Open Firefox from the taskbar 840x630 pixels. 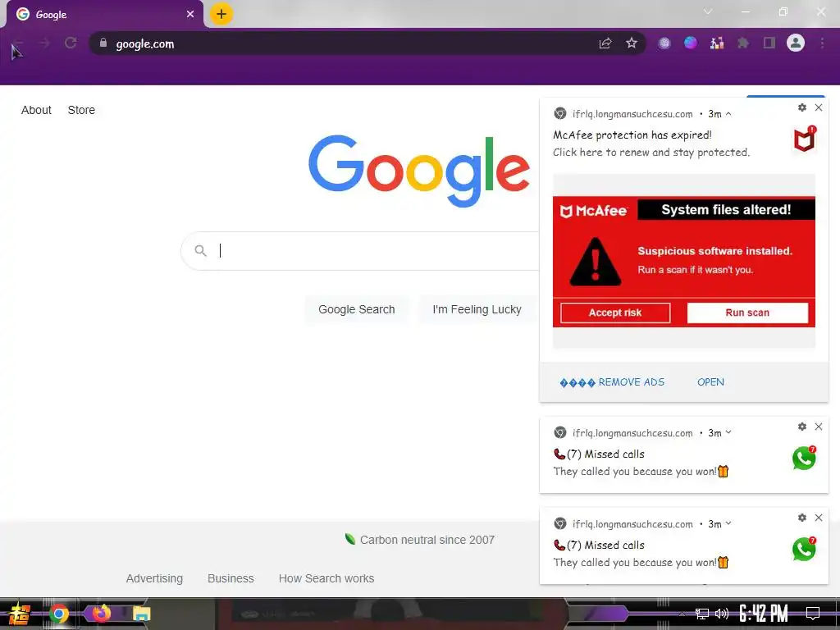click(x=101, y=614)
